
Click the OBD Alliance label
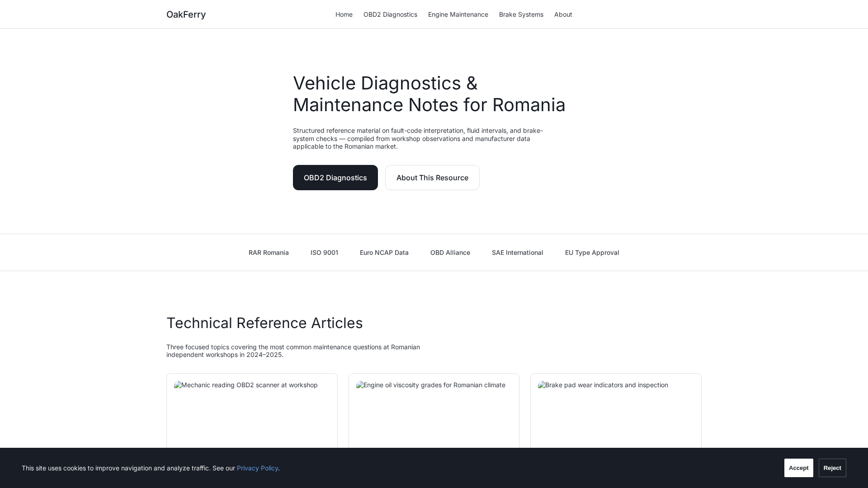coord(450,253)
